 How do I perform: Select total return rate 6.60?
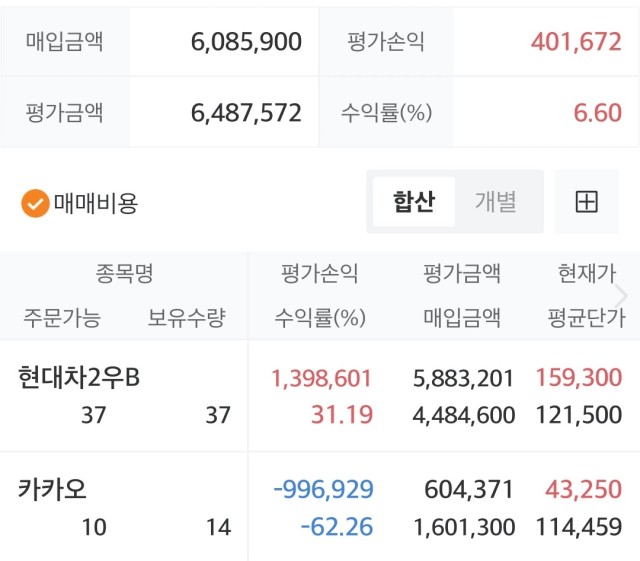click(598, 113)
